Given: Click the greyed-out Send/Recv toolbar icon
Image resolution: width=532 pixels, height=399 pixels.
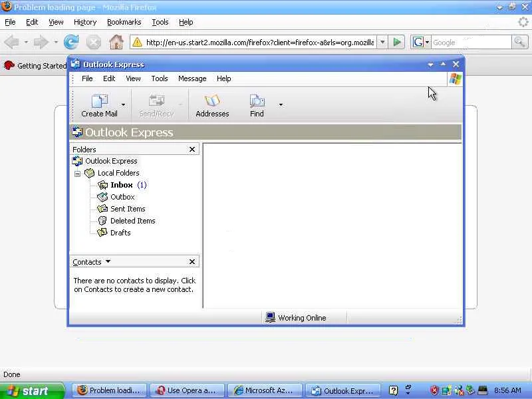Looking at the screenshot, I should [156, 101].
